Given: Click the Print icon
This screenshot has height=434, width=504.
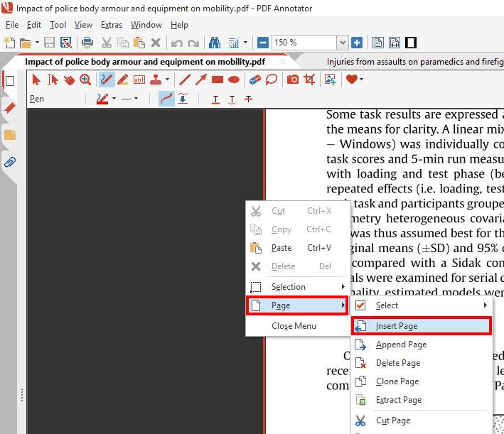Looking at the screenshot, I should [x=87, y=43].
